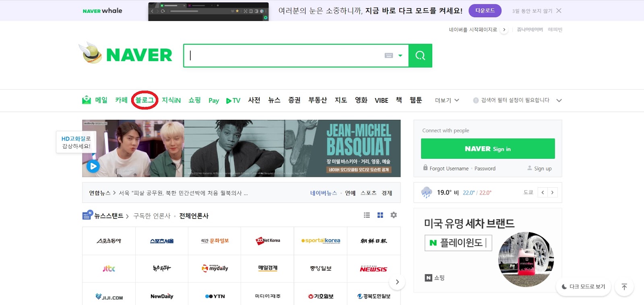
Task: Open 카페 in the navigation menu
Action: click(x=121, y=100)
